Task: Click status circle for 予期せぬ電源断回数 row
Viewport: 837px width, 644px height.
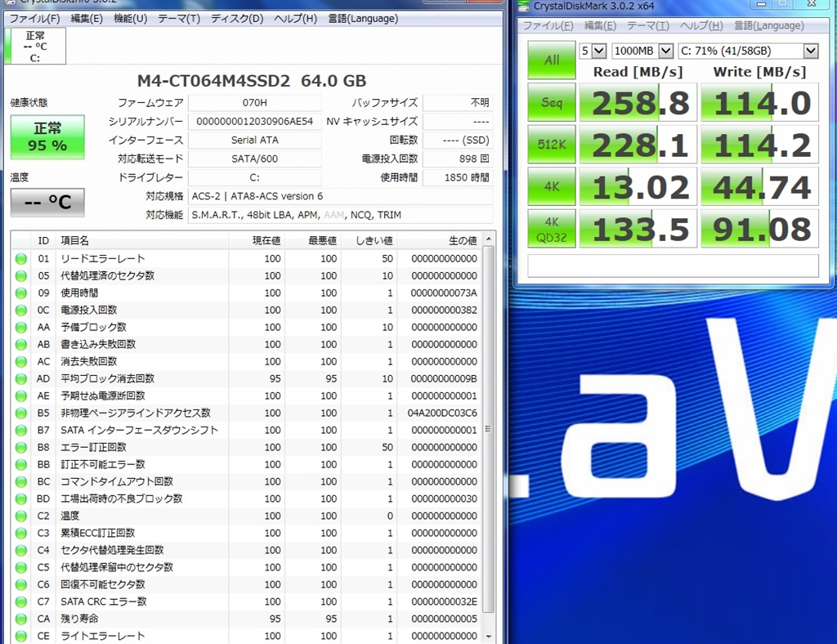Action: point(20,396)
